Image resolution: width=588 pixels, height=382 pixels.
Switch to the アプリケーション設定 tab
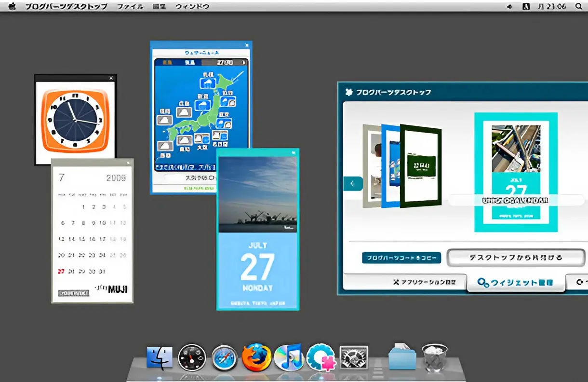(424, 282)
